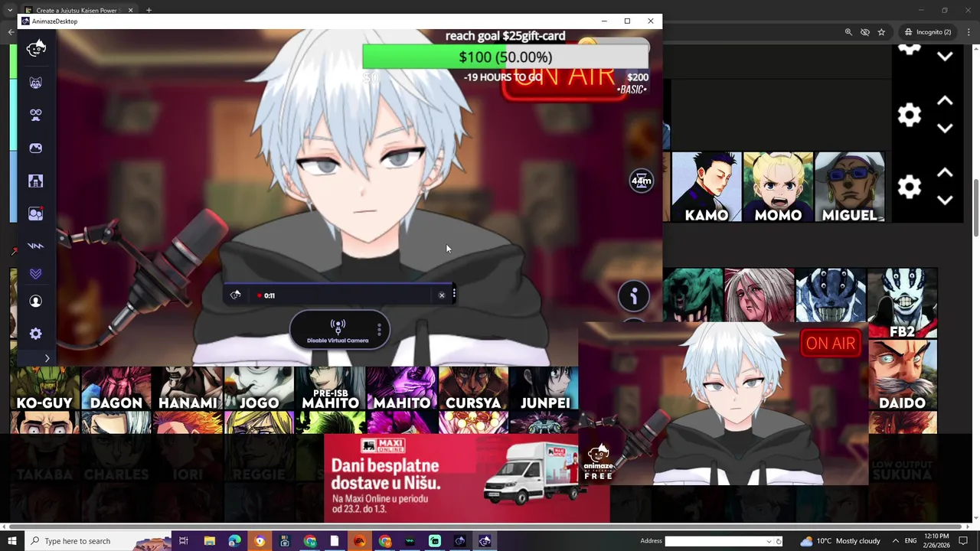Open the Avatars panel in Animaze sidebar
The width and height of the screenshot is (980, 551).
tap(35, 83)
